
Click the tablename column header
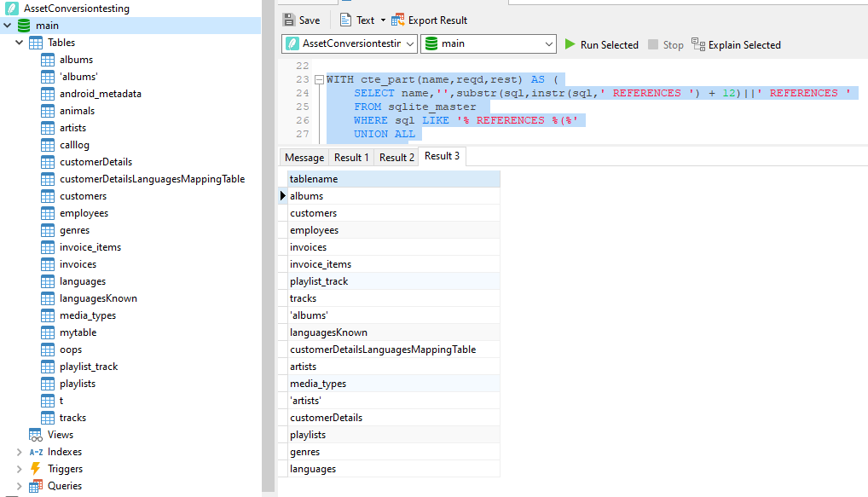pyautogui.click(x=394, y=179)
